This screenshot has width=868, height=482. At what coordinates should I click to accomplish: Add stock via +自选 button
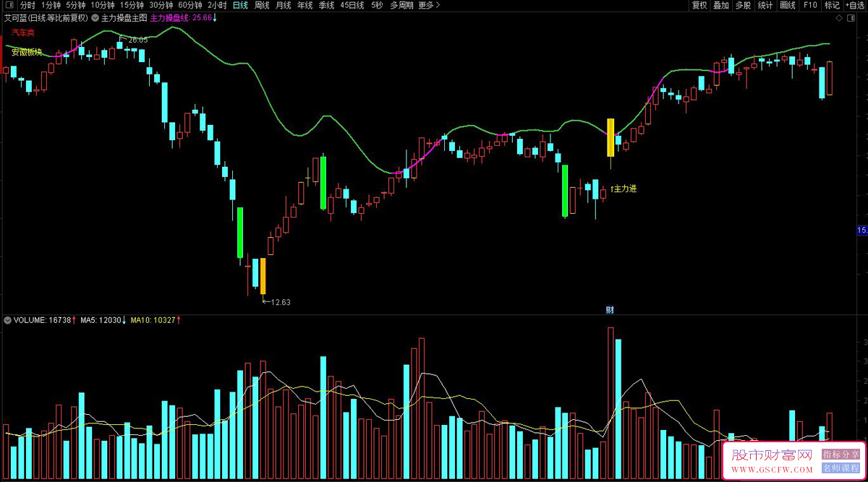click(x=854, y=5)
